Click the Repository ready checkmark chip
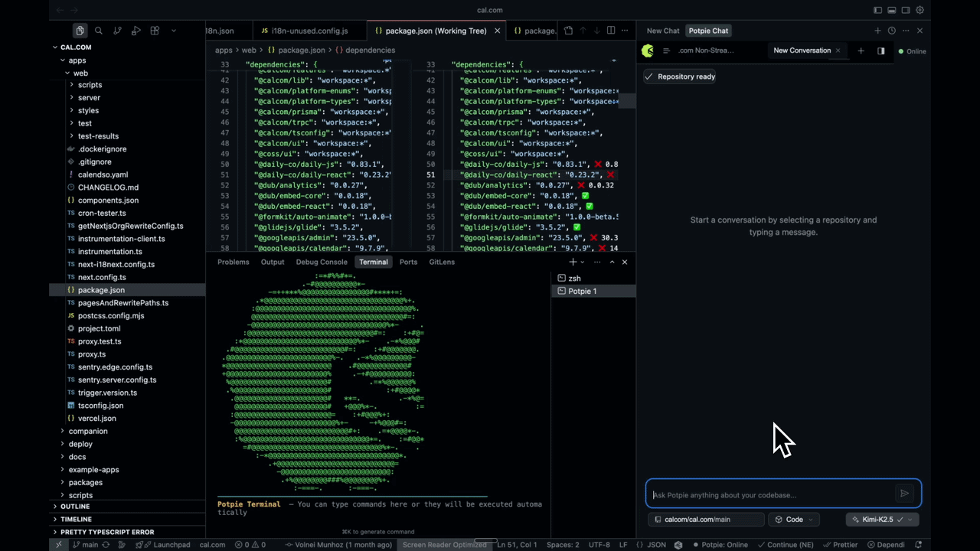 (680, 76)
